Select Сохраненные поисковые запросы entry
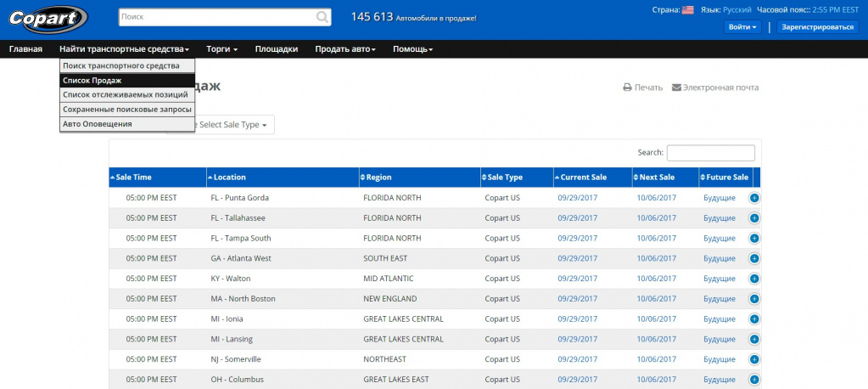 coord(127,110)
